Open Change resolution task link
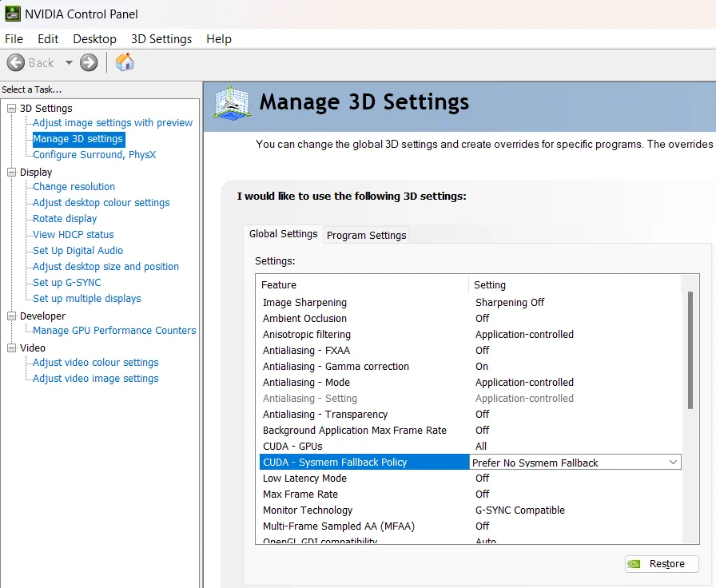This screenshot has width=716, height=588. point(74,187)
